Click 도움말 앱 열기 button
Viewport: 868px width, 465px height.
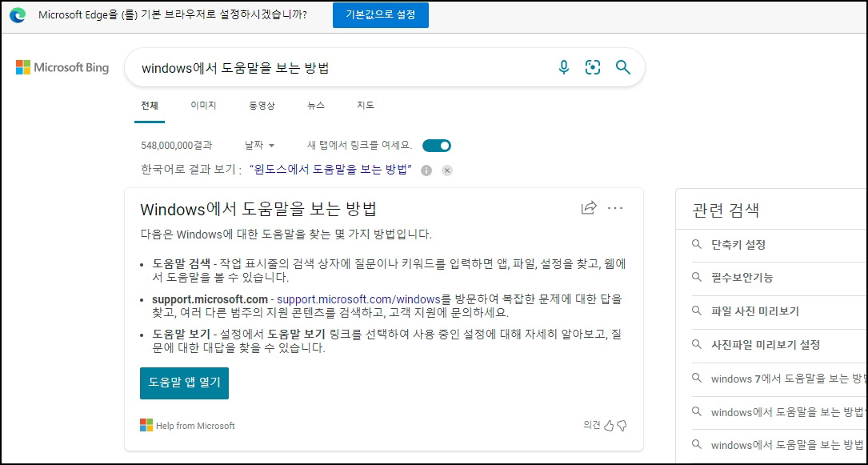click(184, 383)
